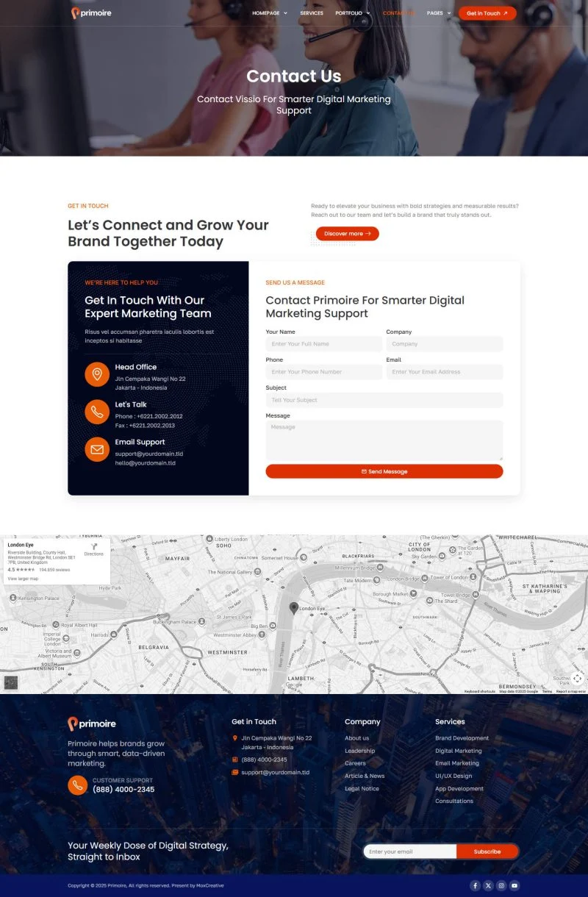588x897 pixels.
Task: Click the Email Support envelope icon
Action: (x=97, y=449)
